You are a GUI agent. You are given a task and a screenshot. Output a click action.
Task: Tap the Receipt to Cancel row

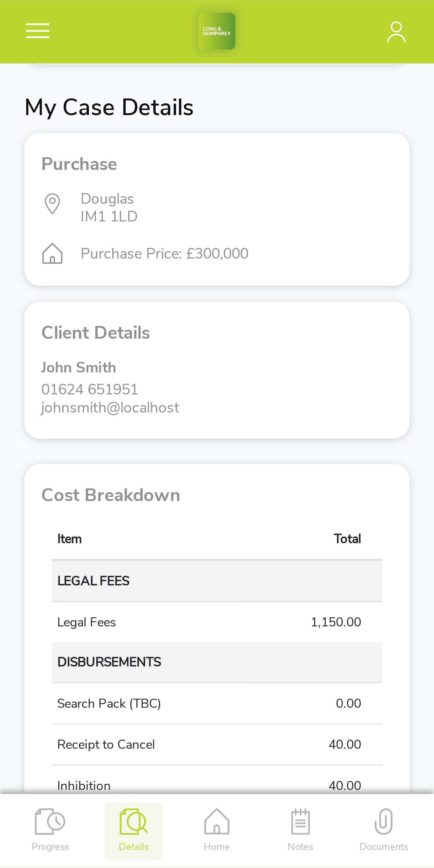click(x=217, y=744)
